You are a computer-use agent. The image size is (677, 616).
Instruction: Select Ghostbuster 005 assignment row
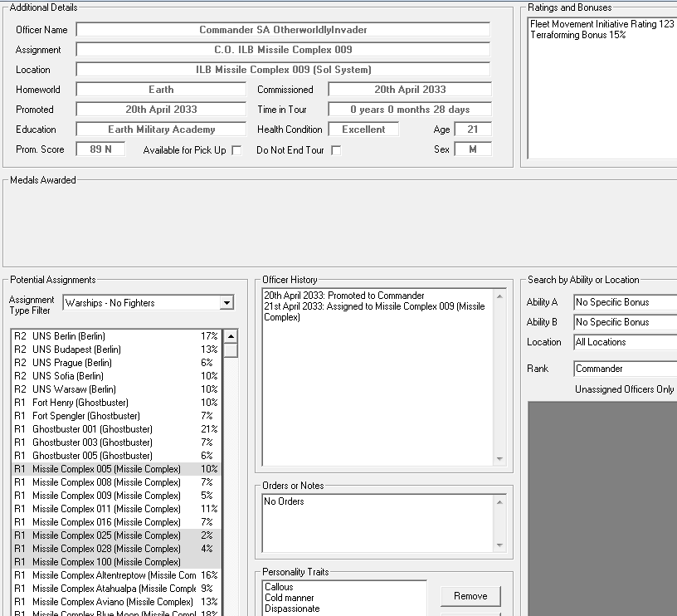tap(116, 456)
